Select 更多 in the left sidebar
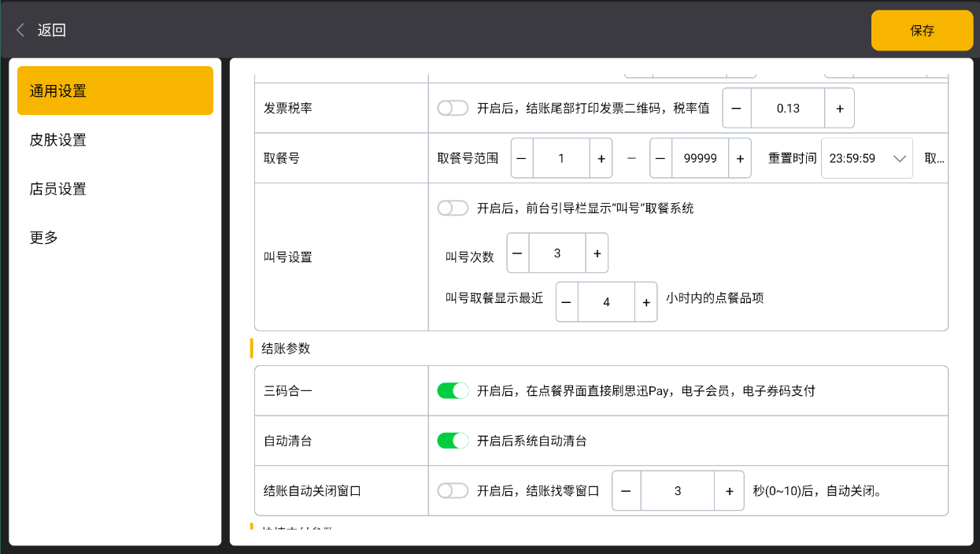The height and width of the screenshot is (554, 980). pos(44,238)
